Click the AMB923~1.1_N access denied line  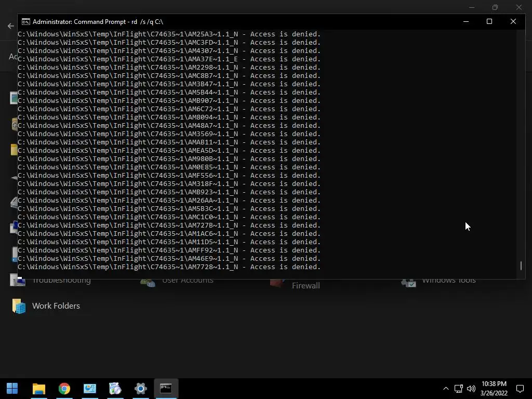point(169,192)
